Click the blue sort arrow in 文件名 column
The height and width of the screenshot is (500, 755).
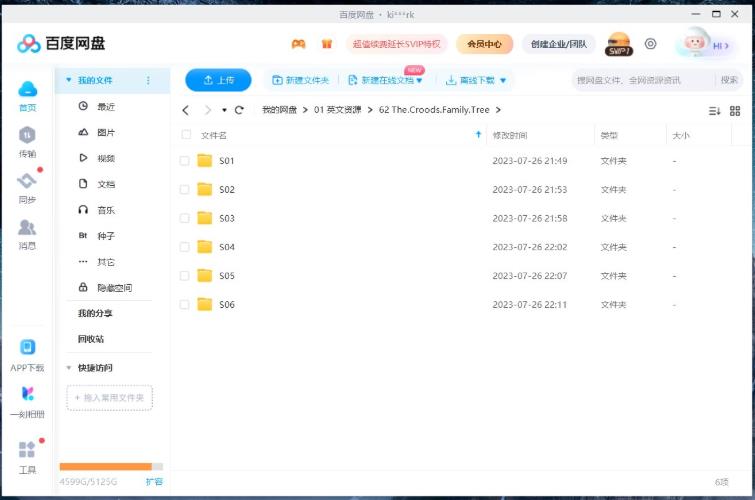[478, 134]
